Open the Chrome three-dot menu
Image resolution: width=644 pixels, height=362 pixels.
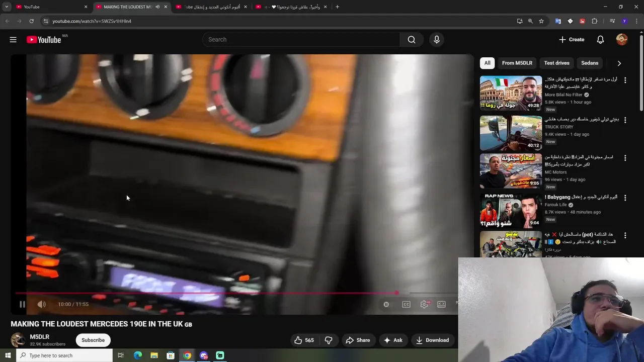pyautogui.click(x=636, y=21)
